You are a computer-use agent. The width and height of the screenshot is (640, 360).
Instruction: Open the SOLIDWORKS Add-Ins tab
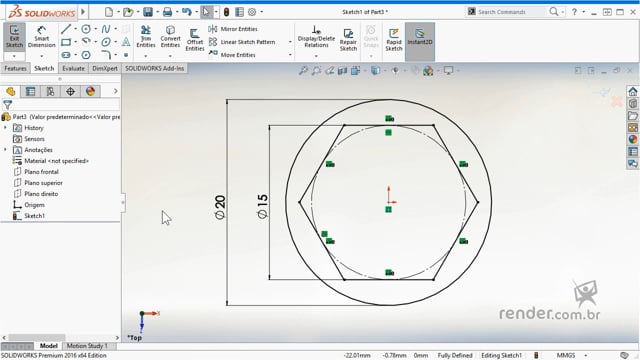[x=155, y=68]
